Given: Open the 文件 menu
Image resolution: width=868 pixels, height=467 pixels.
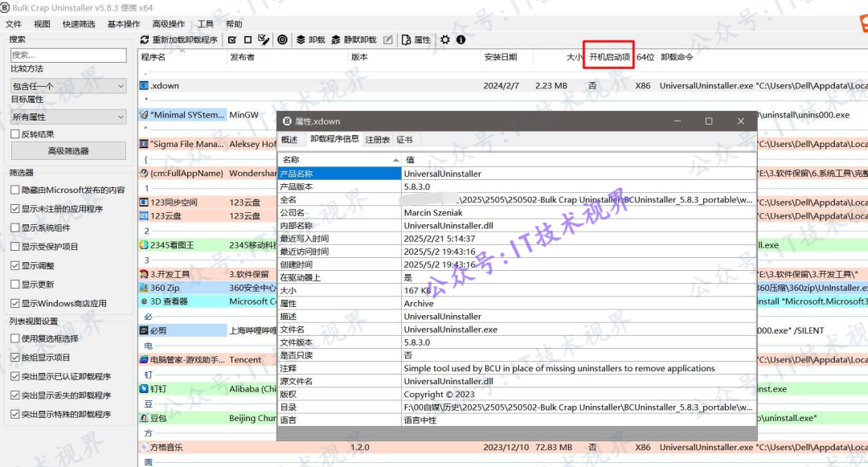Looking at the screenshot, I should 14,24.
